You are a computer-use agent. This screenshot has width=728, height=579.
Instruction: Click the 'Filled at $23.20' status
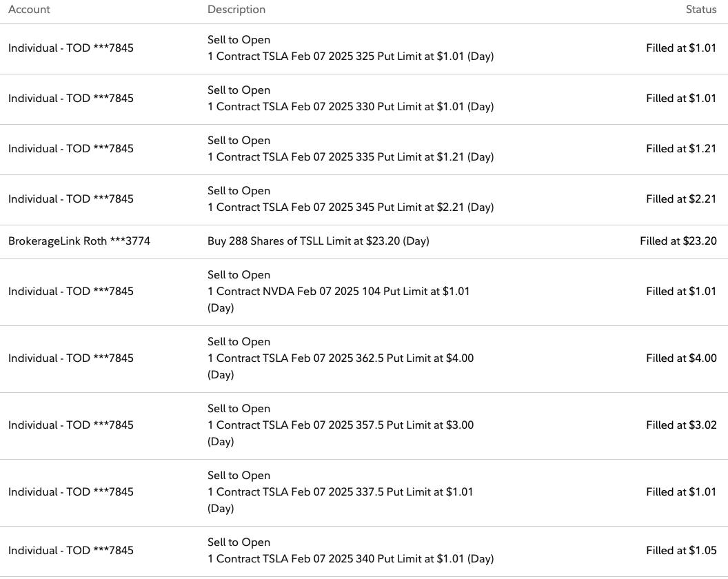(678, 241)
